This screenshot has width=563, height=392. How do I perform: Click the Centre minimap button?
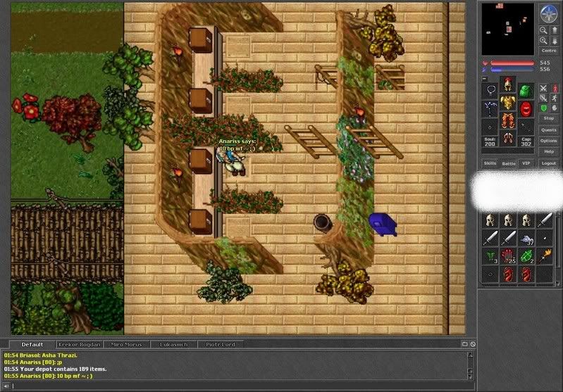coord(549,51)
